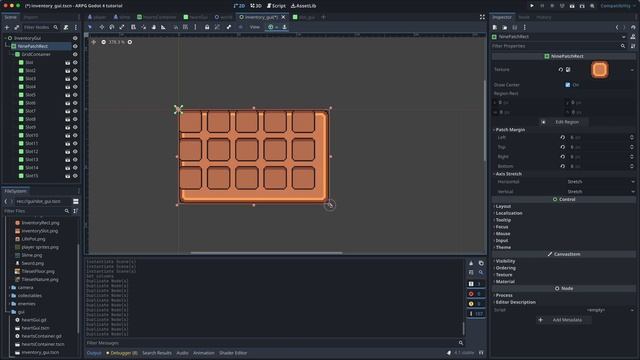Viewport: 640px width, 360px height.
Task: Click the center view crosshair icon
Action: coord(93,42)
